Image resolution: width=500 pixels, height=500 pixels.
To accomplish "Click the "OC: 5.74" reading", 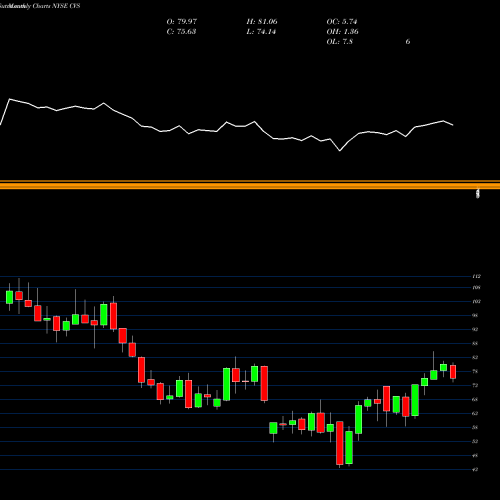I will (342, 22).
